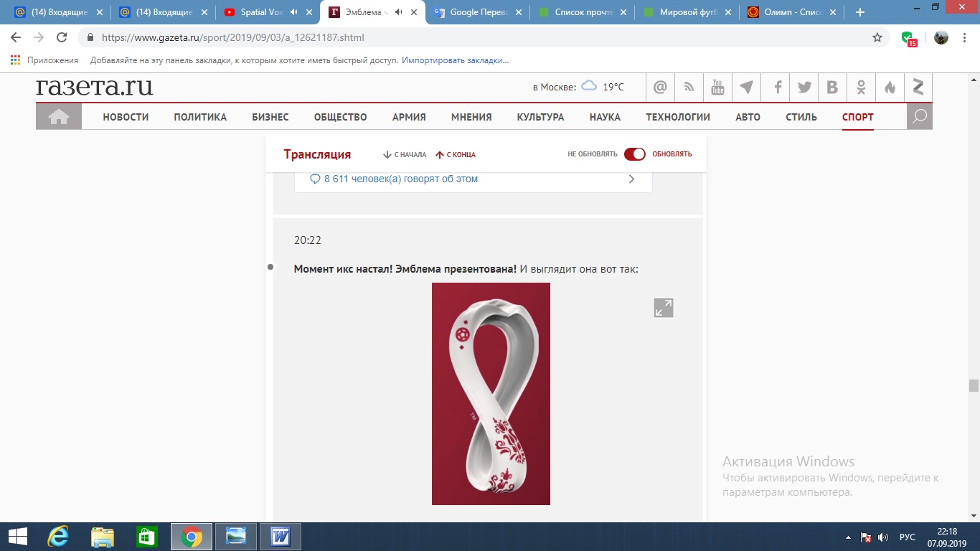The height and width of the screenshot is (551, 980).
Task: Switch to the Список прочте tab
Action: pos(581,12)
